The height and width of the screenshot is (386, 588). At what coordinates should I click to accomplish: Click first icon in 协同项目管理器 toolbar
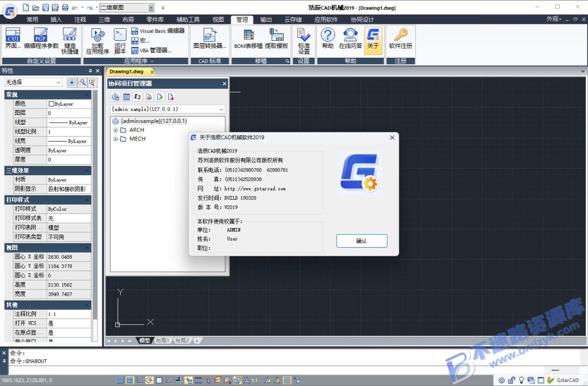click(x=115, y=97)
